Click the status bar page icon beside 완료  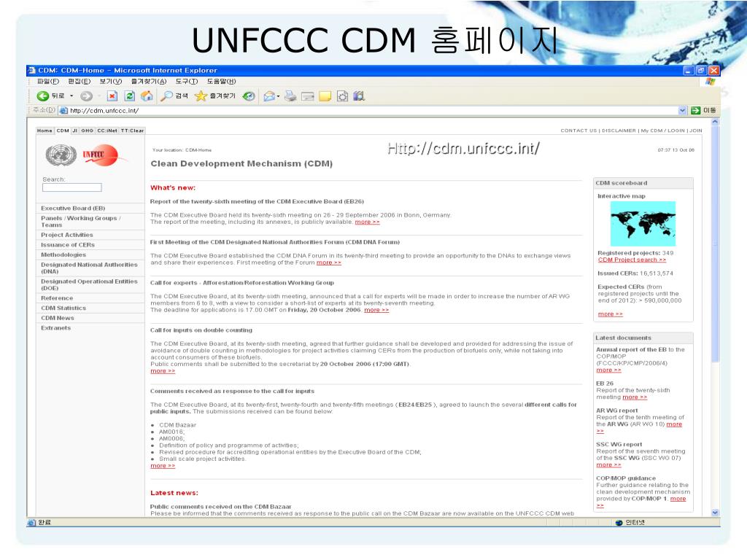[32, 522]
